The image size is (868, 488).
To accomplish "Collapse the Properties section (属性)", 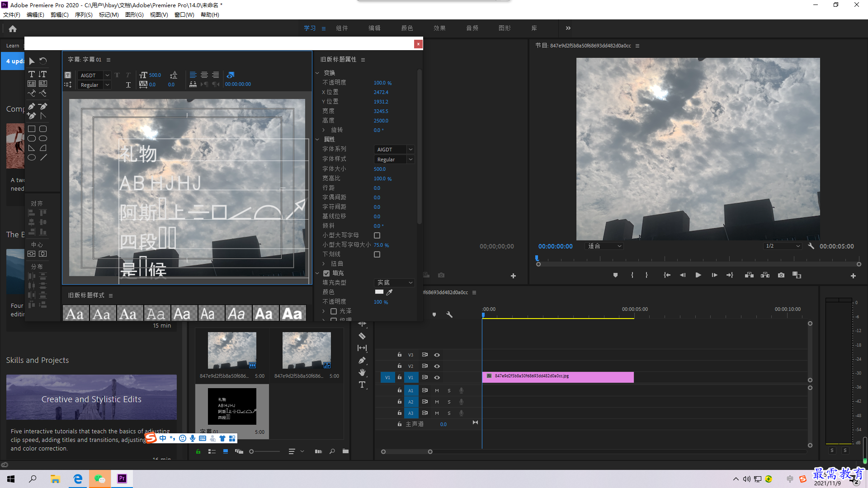I will coord(317,140).
